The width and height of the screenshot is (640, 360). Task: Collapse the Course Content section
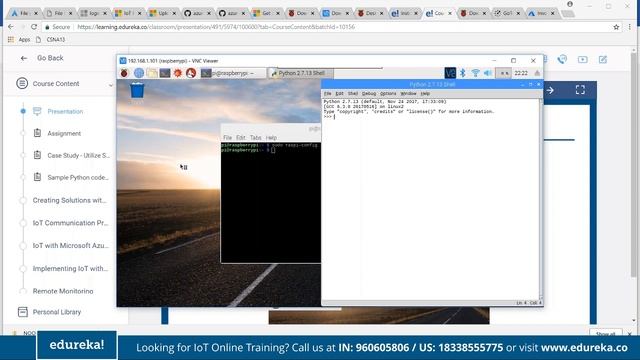[x=111, y=85]
